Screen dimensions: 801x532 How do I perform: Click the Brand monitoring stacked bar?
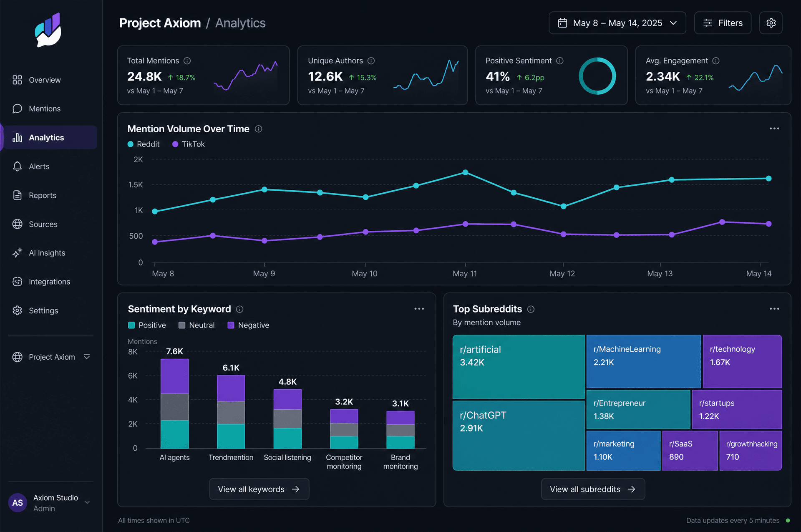click(x=400, y=430)
